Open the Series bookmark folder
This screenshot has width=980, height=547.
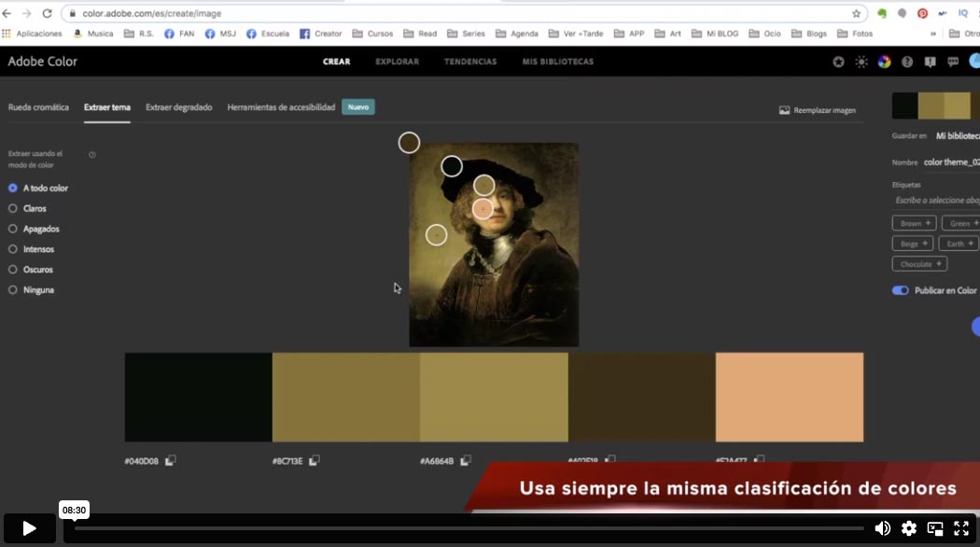(467, 34)
